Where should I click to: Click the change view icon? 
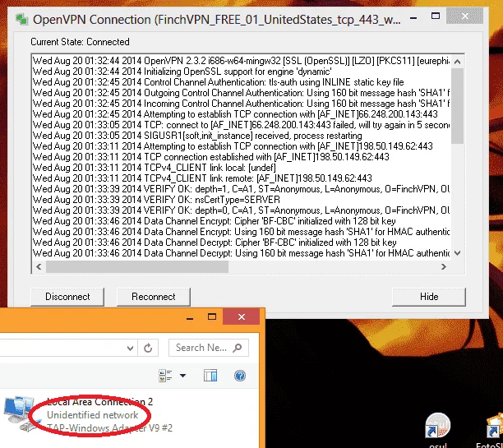[x=165, y=376]
